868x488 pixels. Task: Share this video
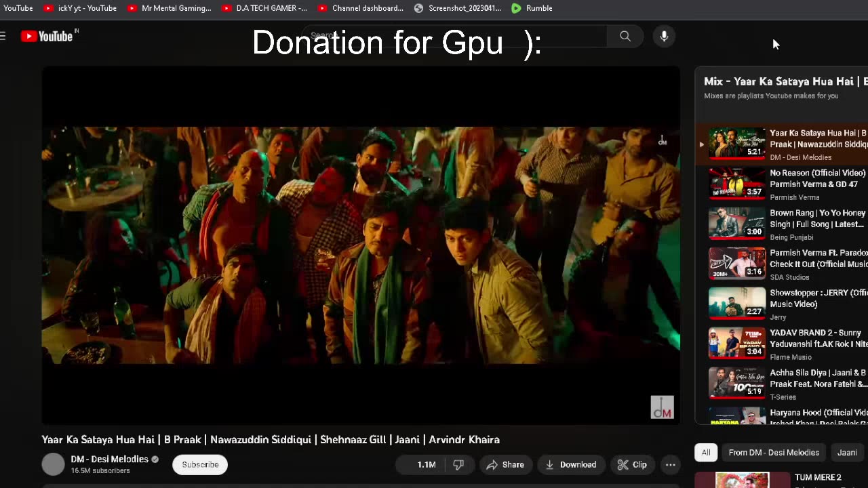coord(506,464)
